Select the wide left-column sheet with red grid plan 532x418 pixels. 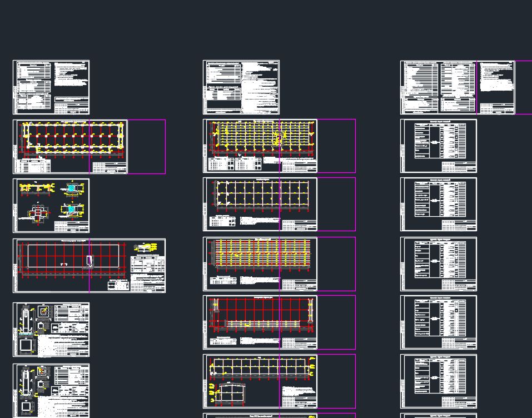tap(90, 266)
